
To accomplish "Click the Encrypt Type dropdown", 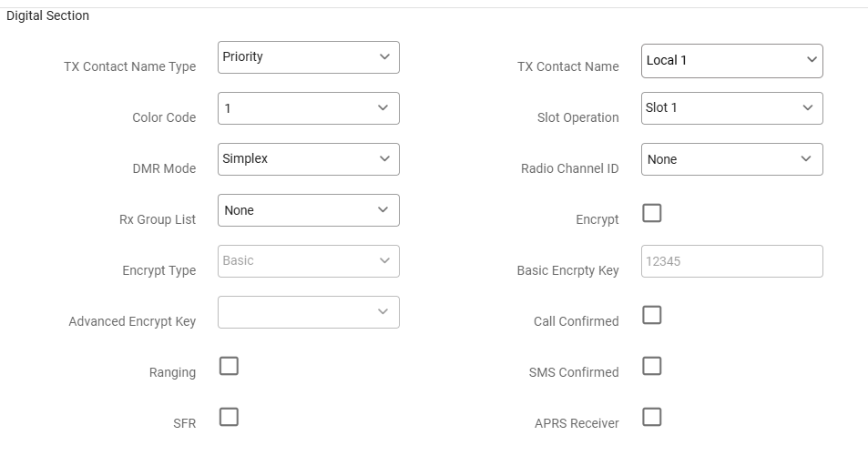I will (308, 261).
